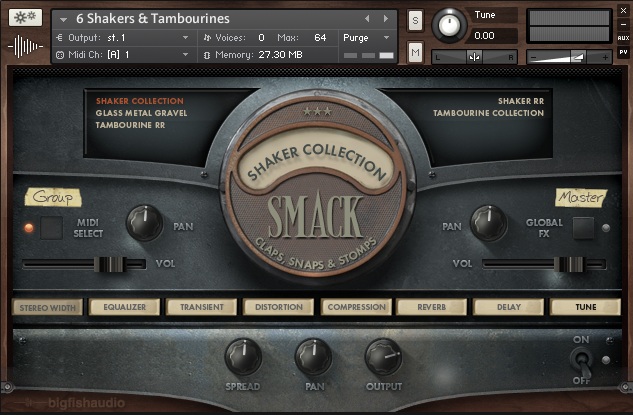Click the Tune value 0.00
This screenshot has width=633, height=415.
tap(484, 36)
